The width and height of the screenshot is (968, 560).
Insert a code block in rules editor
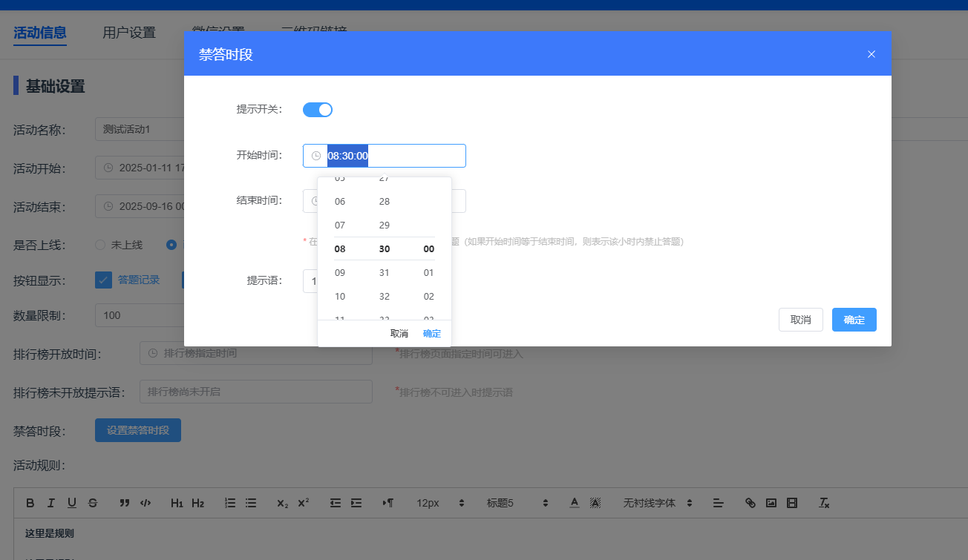point(145,503)
